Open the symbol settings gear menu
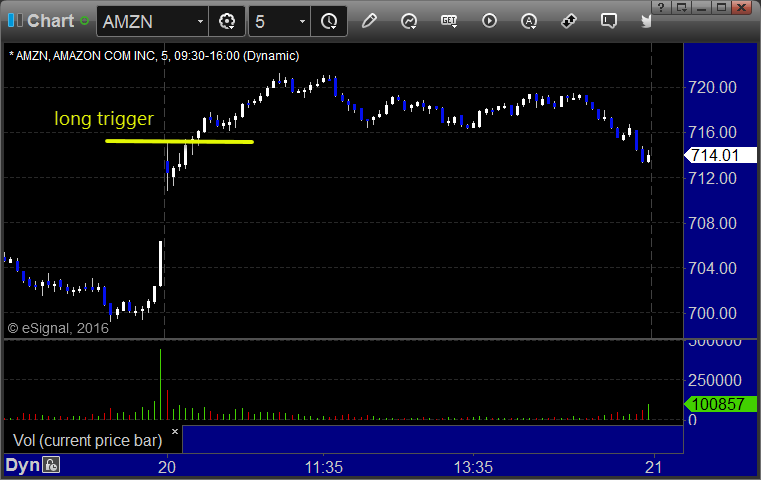761x480 pixels. [227, 21]
